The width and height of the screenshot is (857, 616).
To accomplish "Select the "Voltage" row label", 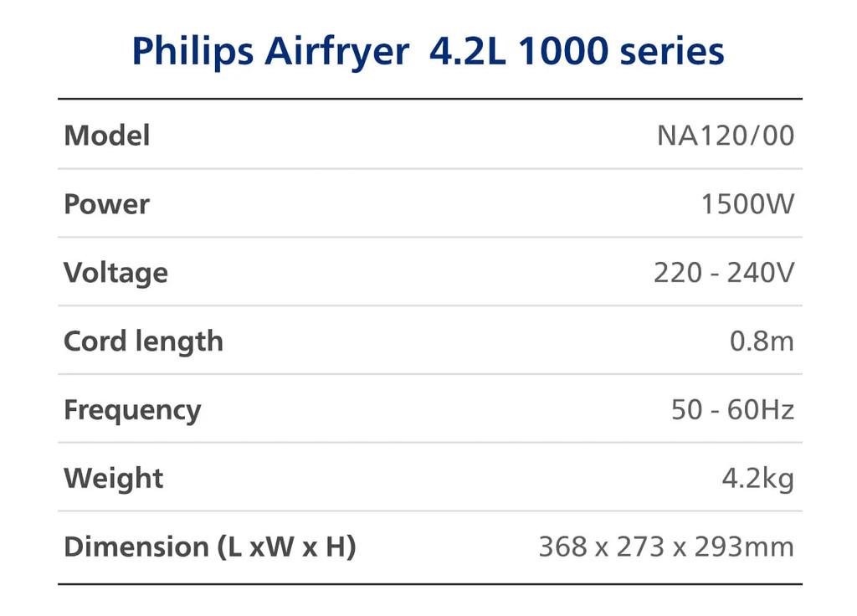I will pyautogui.click(x=116, y=273).
